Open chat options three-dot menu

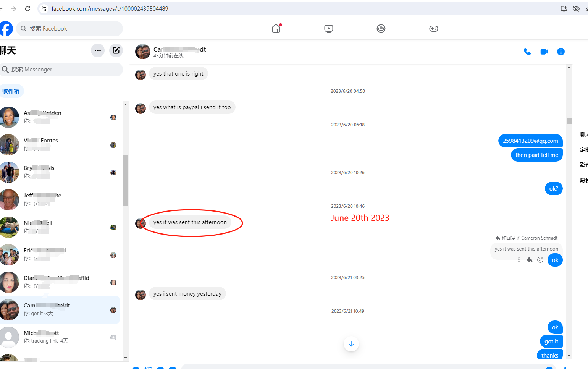pos(98,50)
